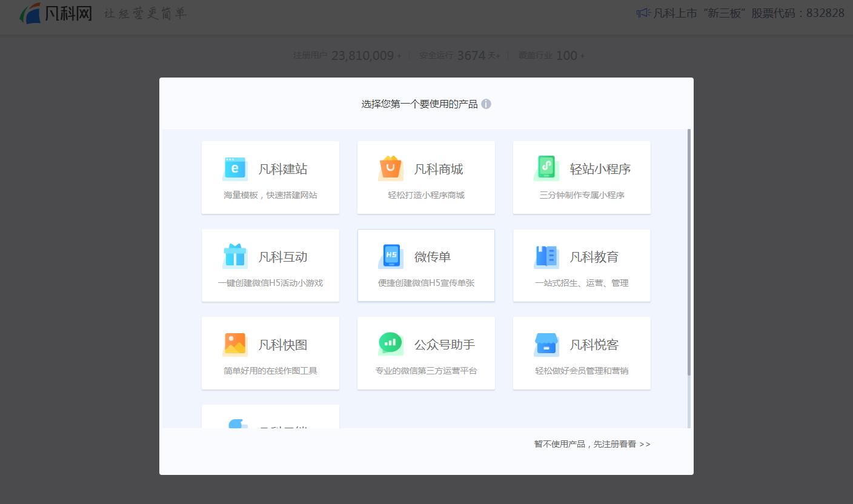Click the text 轻松做好会员管理和营销
This screenshot has width=853, height=504.
(582, 371)
